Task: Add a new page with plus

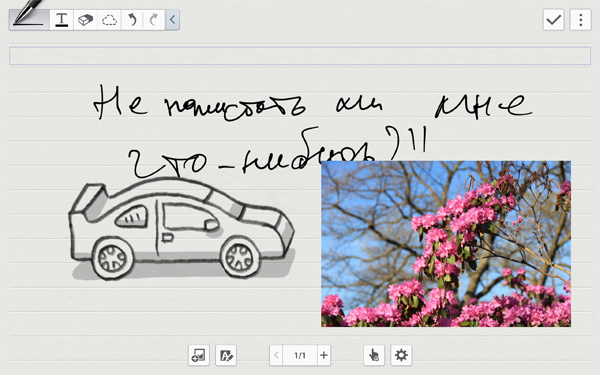Action: (x=324, y=355)
